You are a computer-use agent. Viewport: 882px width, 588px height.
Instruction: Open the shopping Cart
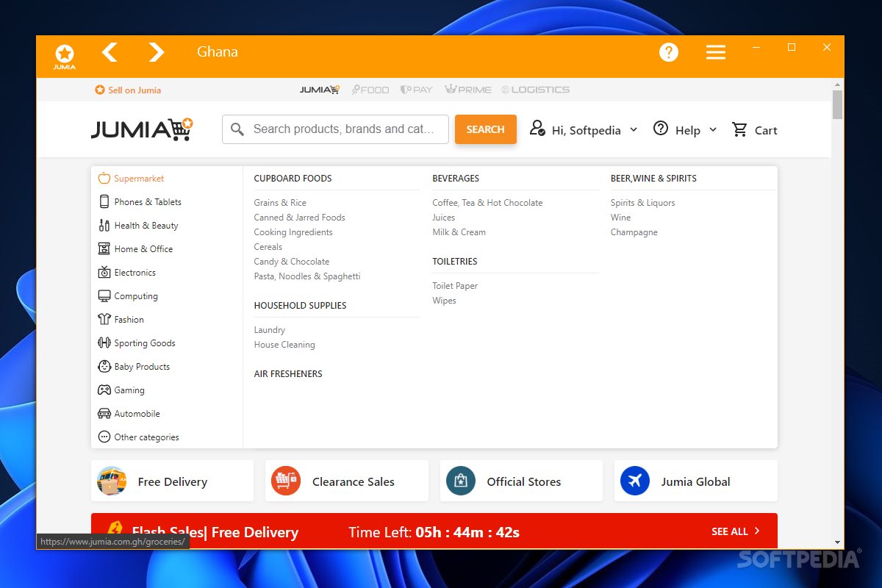[x=755, y=130]
